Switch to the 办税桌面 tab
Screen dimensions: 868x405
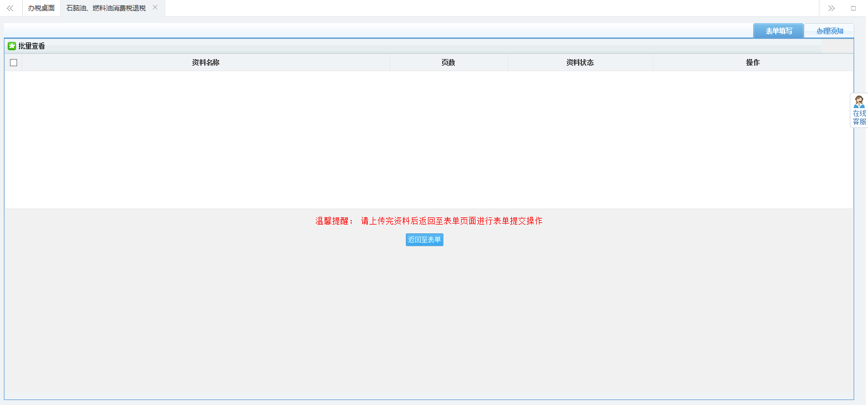point(41,8)
